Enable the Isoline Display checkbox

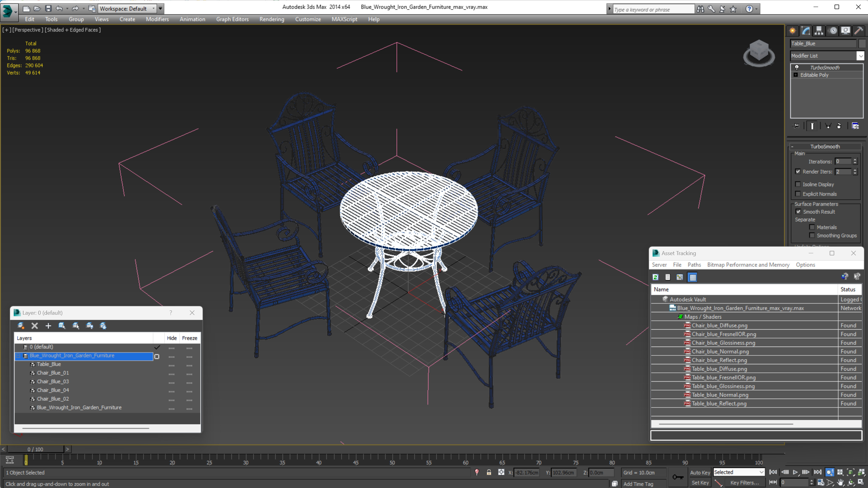(798, 184)
